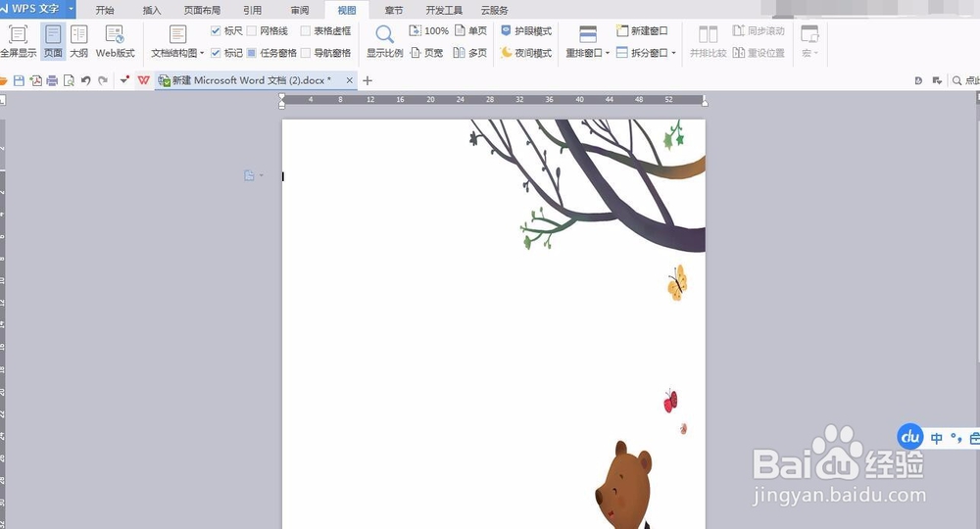The height and width of the screenshot is (529, 980).
Task: Click 拆分窗口 split window icon
Action: 622,53
